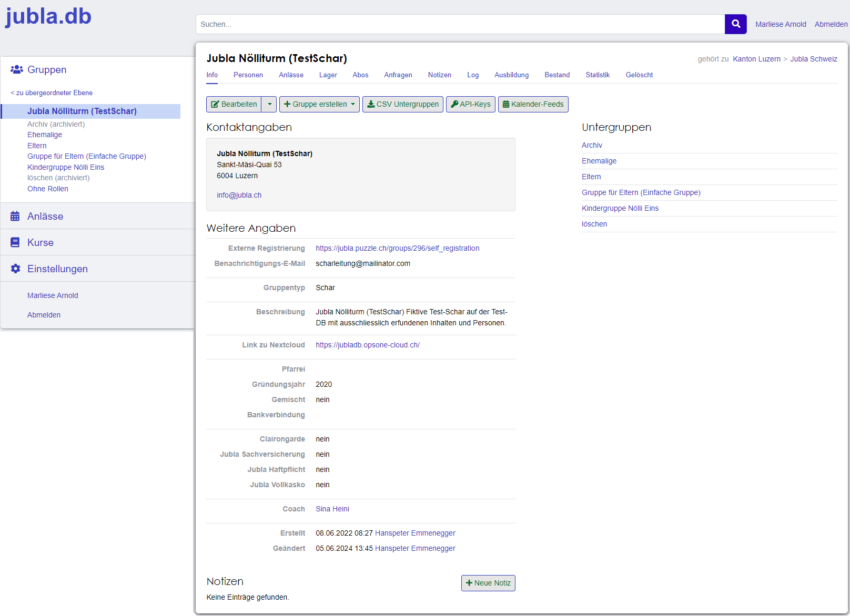Click the Gruppen people icon in sidebar
850x616 pixels.
point(16,69)
